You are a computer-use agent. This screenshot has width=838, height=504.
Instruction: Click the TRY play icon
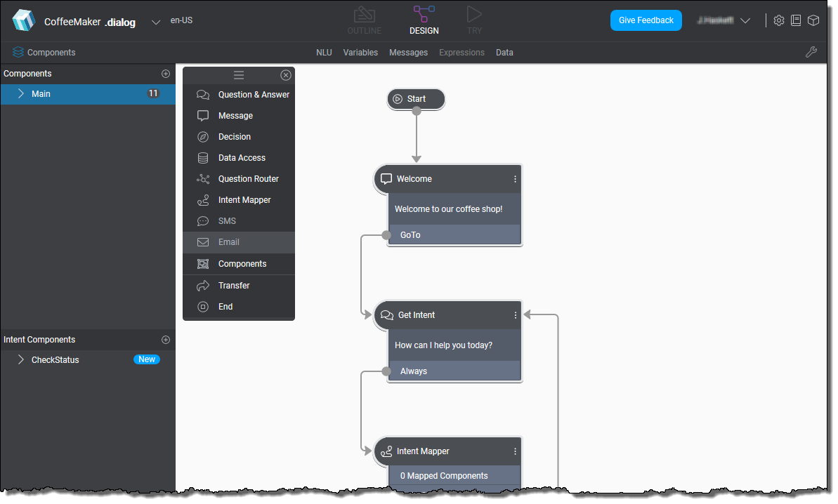[474, 15]
